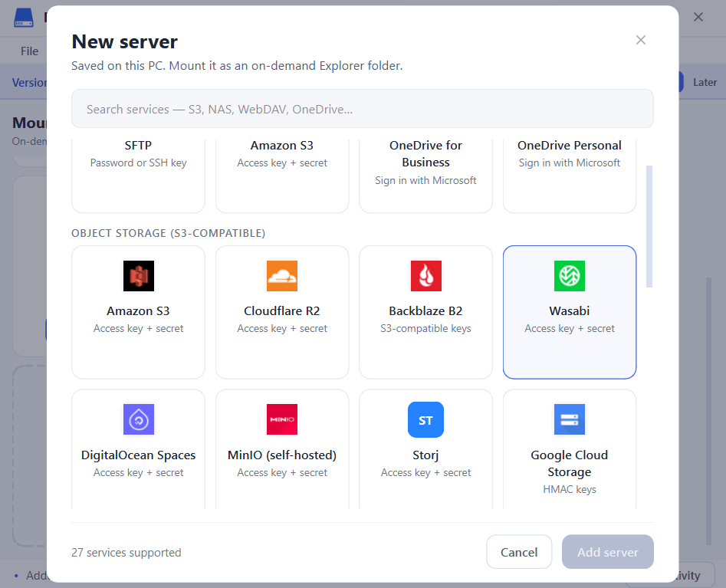Click 'Password or SSH key' text

pyautogui.click(x=139, y=163)
